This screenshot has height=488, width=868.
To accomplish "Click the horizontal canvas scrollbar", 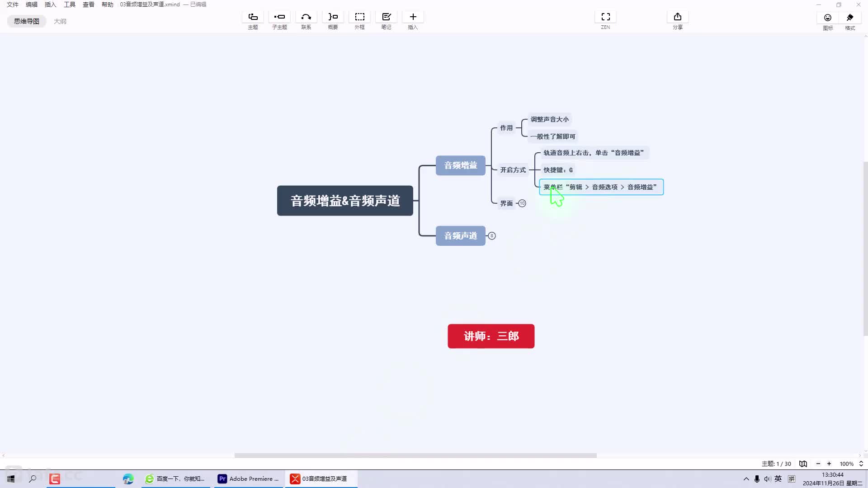I will 415,455.
